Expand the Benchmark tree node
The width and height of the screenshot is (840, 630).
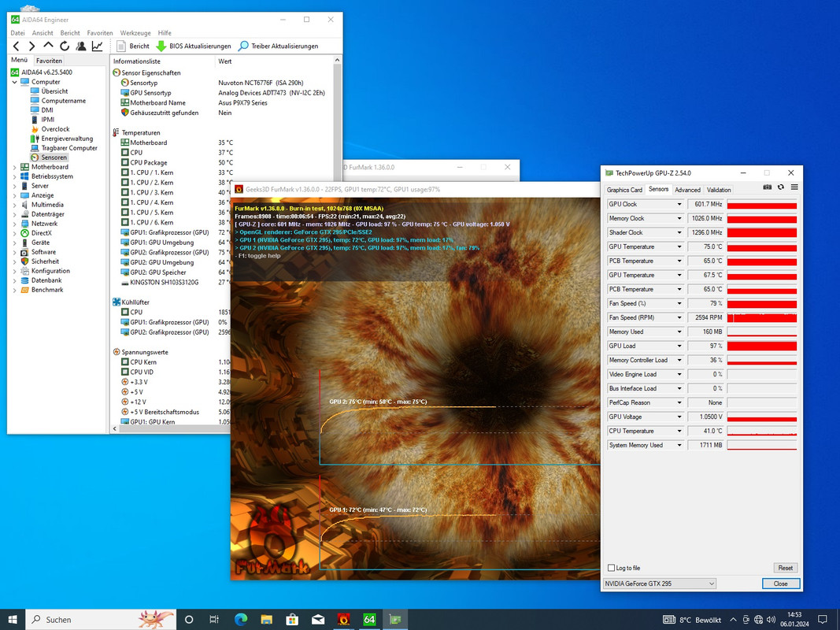[14, 290]
